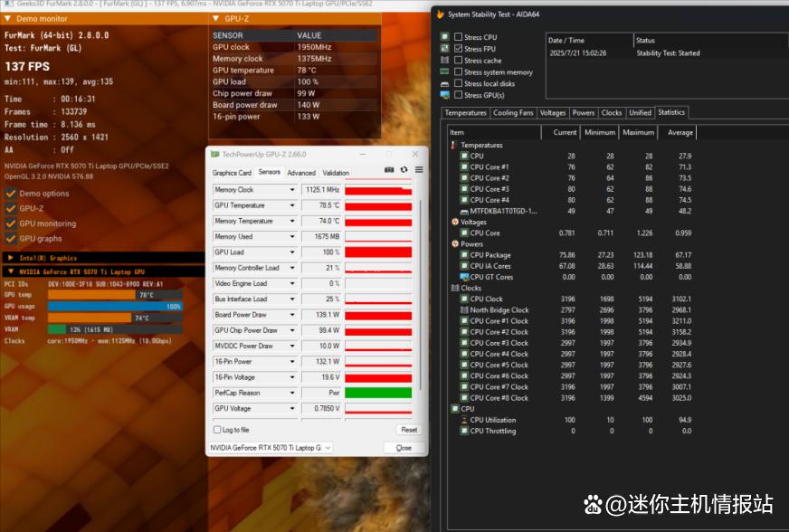
Task: Click the icon next to Clocks in AIDA64
Action: coord(455,288)
